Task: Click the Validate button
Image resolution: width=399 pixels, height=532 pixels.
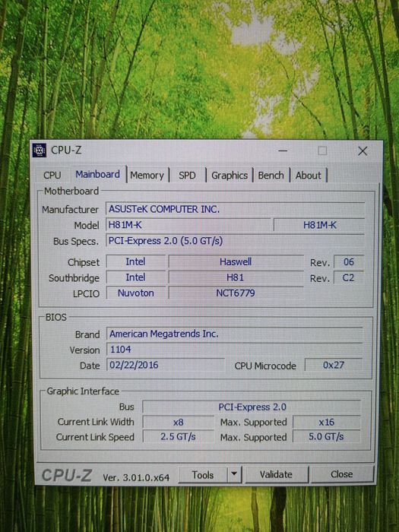Action: (x=276, y=474)
